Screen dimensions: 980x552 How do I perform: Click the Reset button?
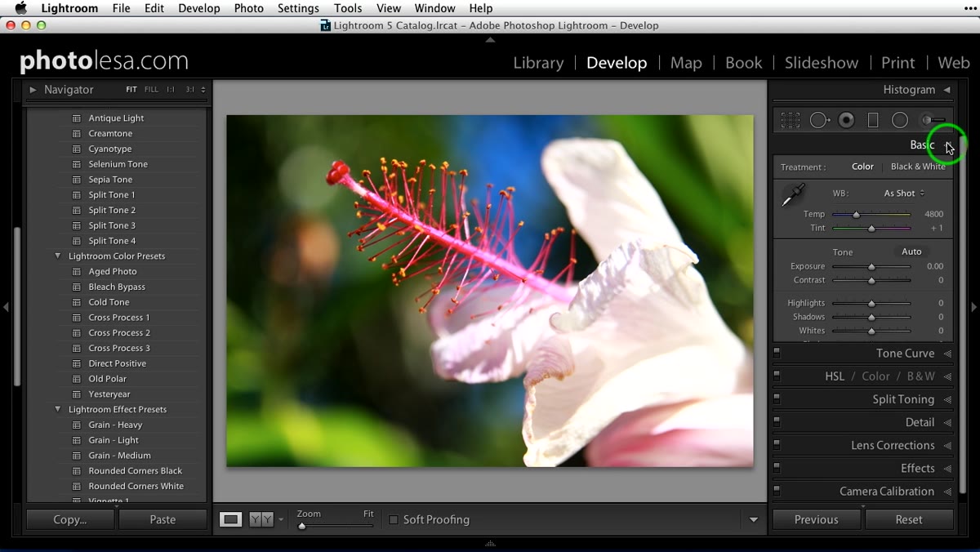point(909,519)
